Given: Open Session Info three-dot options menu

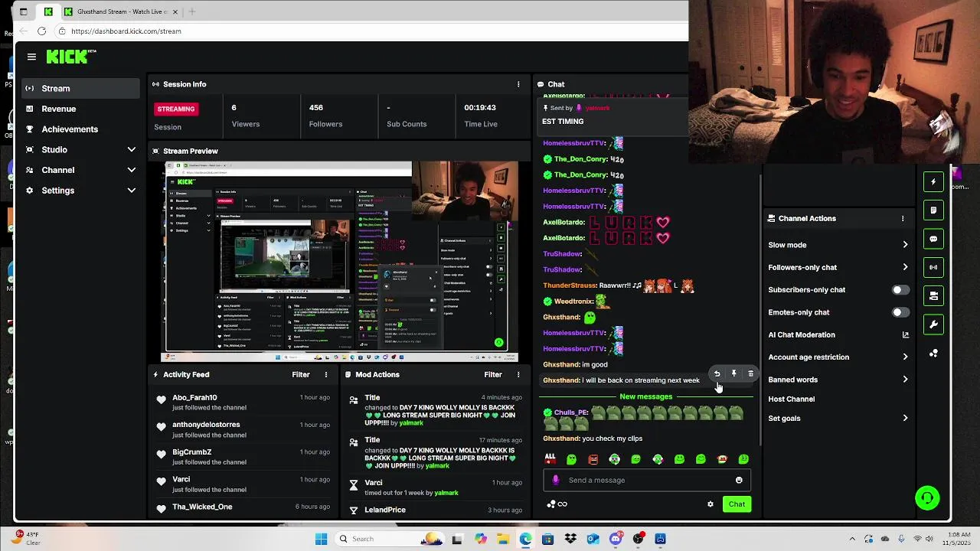Looking at the screenshot, I should [518, 84].
